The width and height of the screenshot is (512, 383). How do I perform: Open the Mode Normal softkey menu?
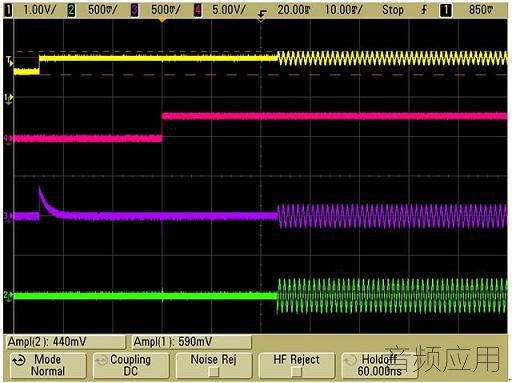(x=48, y=365)
